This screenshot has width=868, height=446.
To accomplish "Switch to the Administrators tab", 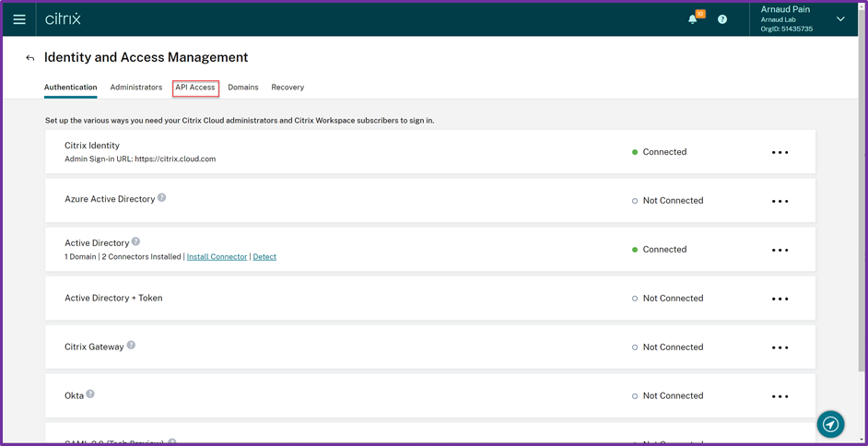I will click(136, 88).
